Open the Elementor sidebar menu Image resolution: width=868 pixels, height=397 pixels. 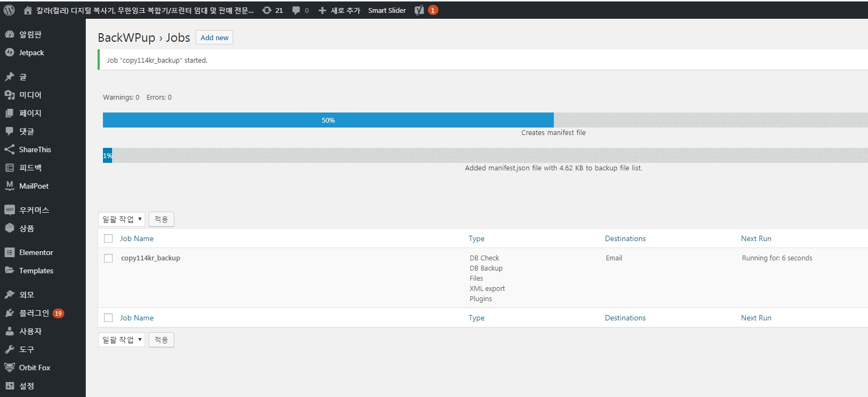(36, 252)
